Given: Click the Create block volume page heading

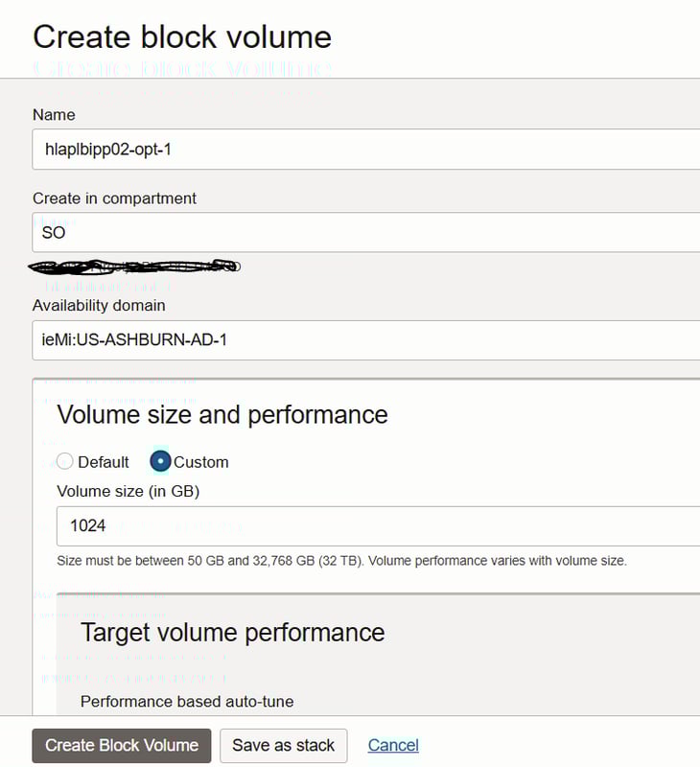Looking at the screenshot, I should pos(182,36).
